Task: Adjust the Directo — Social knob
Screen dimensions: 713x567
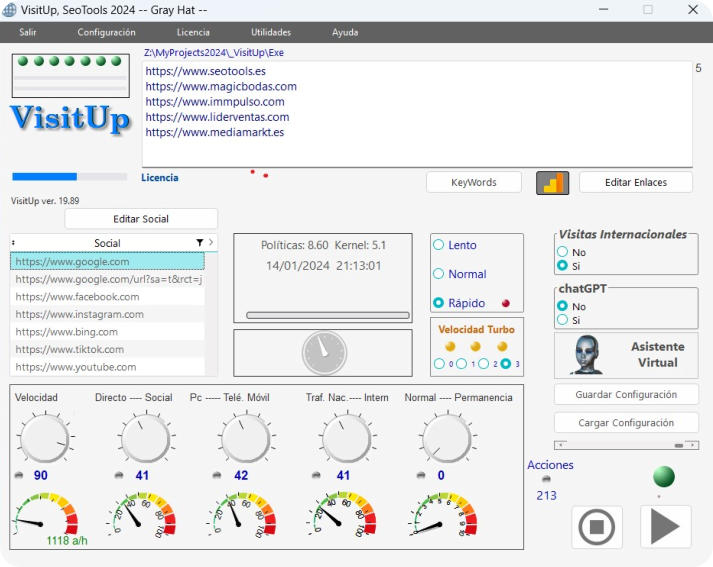Action: [146, 439]
